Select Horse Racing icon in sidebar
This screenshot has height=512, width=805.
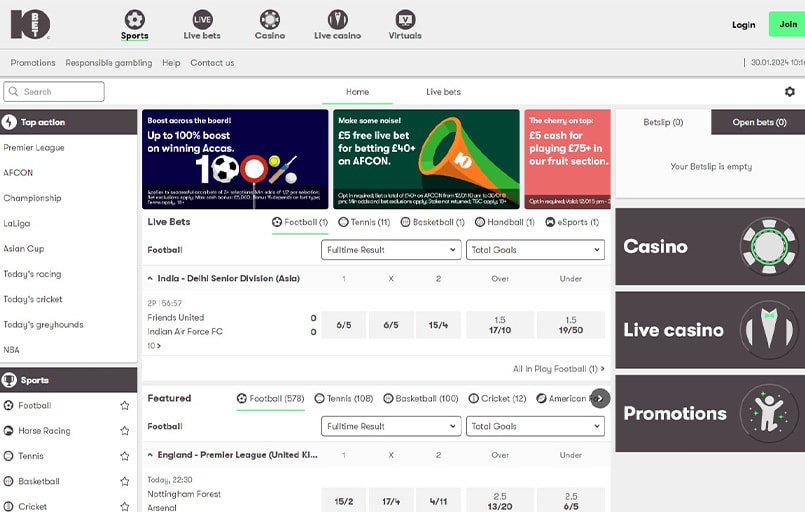click(x=8, y=430)
